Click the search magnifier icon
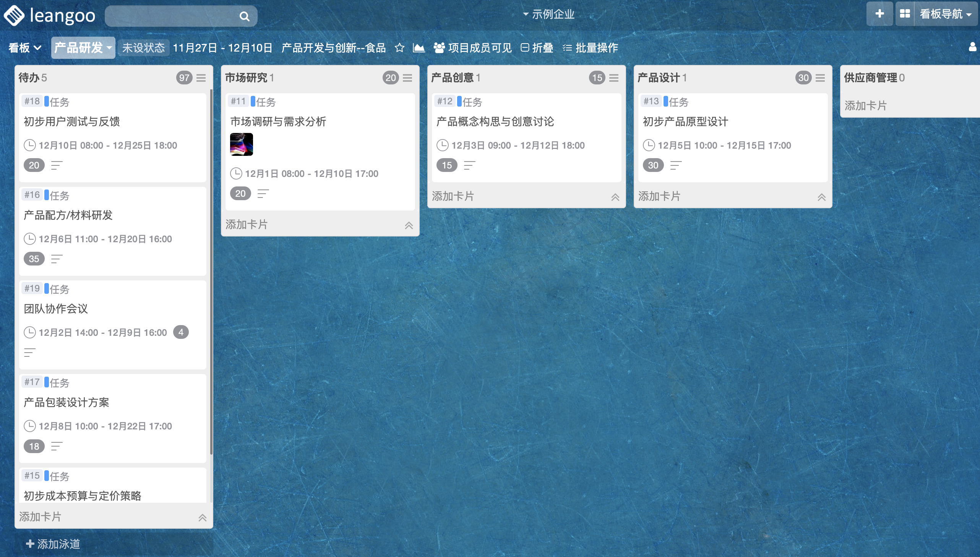Image resolution: width=980 pixels, height=557 pixels. pos(244,16)
